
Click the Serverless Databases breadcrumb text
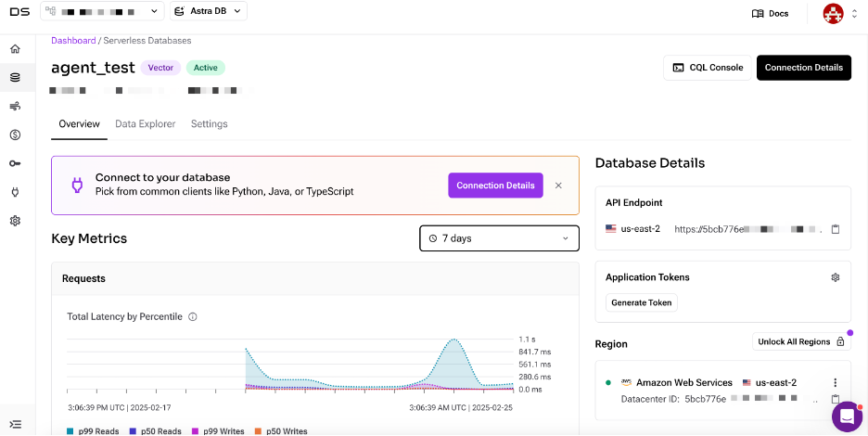pyautogui.click(x=147, y=41)
